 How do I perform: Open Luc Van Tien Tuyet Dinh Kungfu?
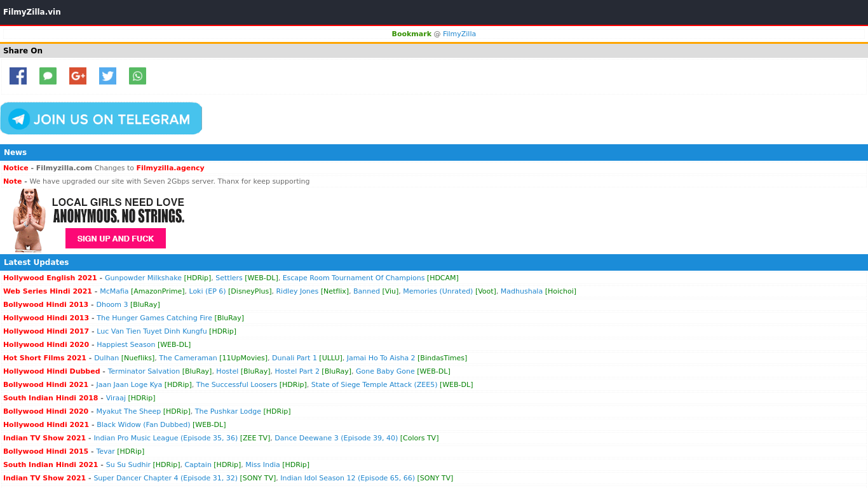[x=152, y=332]
